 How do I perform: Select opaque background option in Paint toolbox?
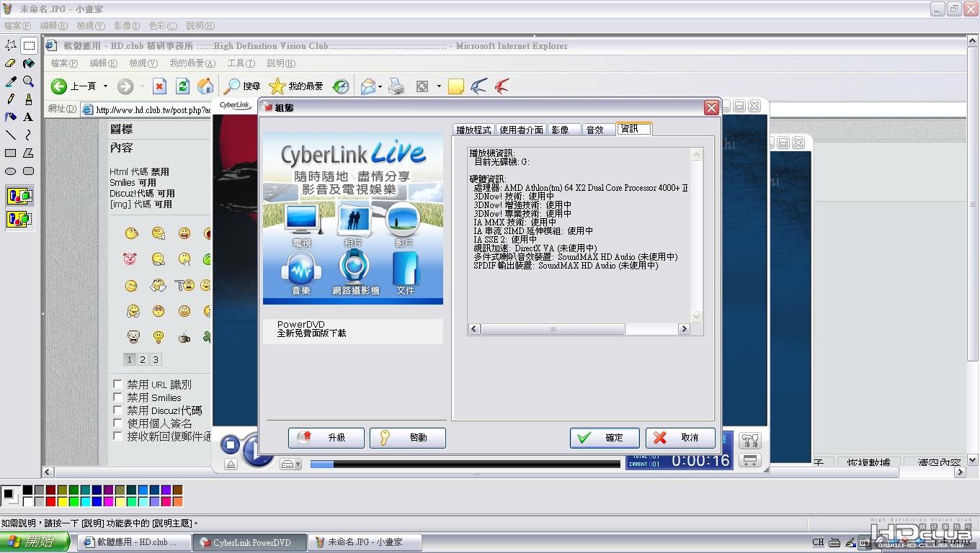pos(19,196)
